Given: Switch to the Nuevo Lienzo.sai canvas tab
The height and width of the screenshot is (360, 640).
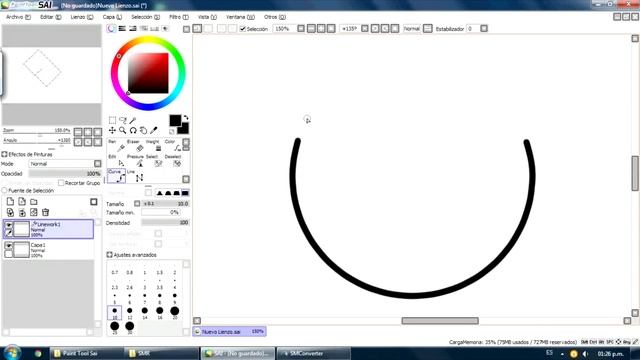Looking at the screenshot, I should [229, 332].
